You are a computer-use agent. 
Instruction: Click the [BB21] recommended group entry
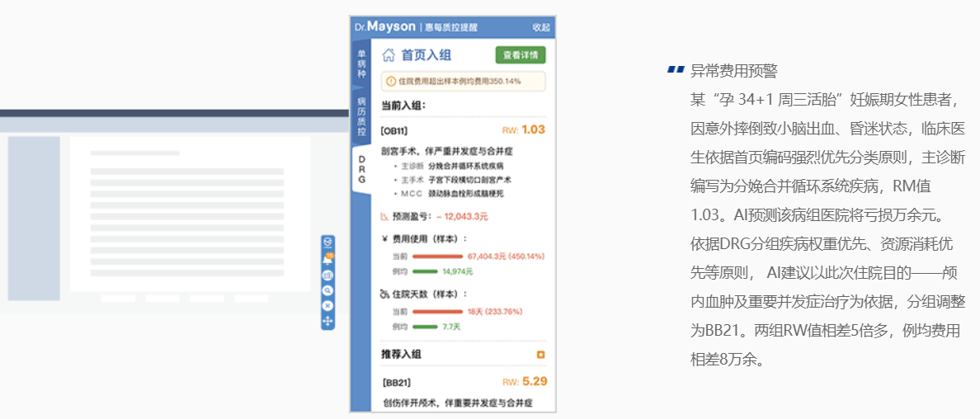397,383
